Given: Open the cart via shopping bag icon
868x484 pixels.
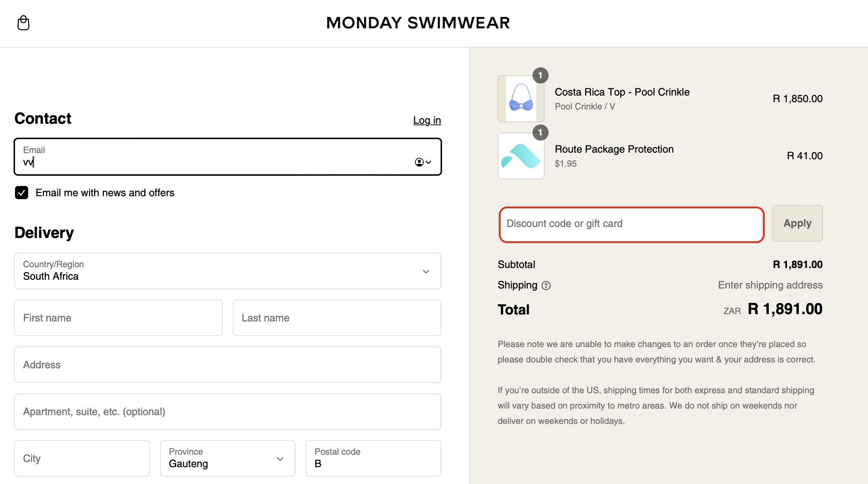Looking at the screenshot, I should tap(23, 23).
